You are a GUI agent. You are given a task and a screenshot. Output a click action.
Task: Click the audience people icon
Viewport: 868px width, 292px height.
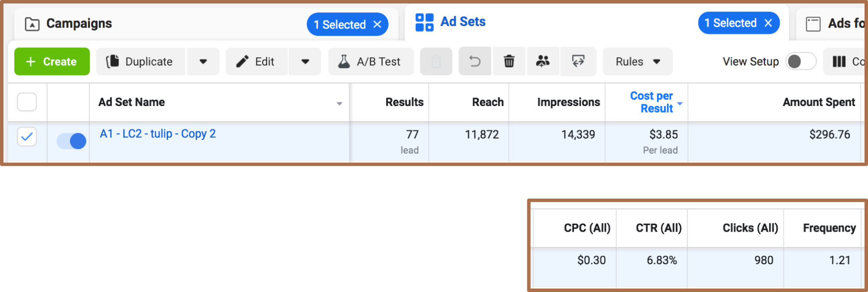[x=542, y=62]
